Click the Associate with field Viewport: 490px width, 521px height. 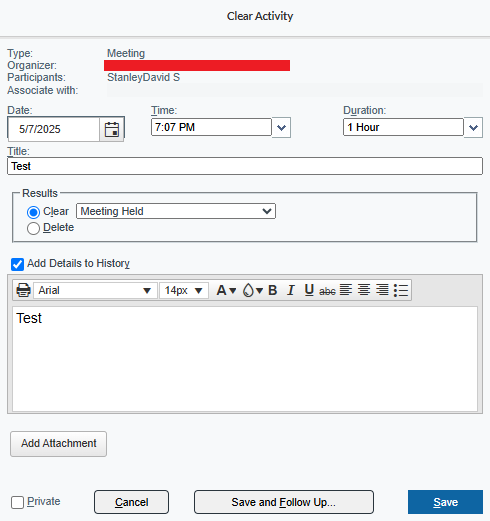tap(295, 90)
